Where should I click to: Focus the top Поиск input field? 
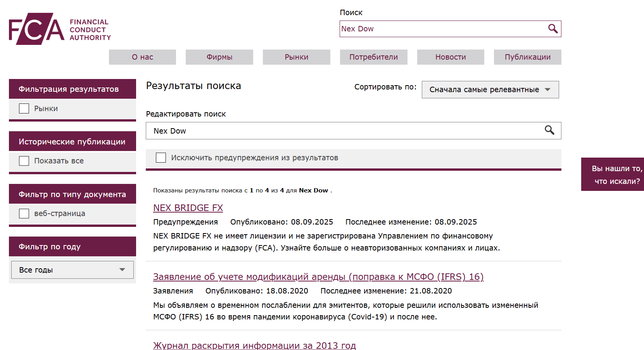coord(442,29)
